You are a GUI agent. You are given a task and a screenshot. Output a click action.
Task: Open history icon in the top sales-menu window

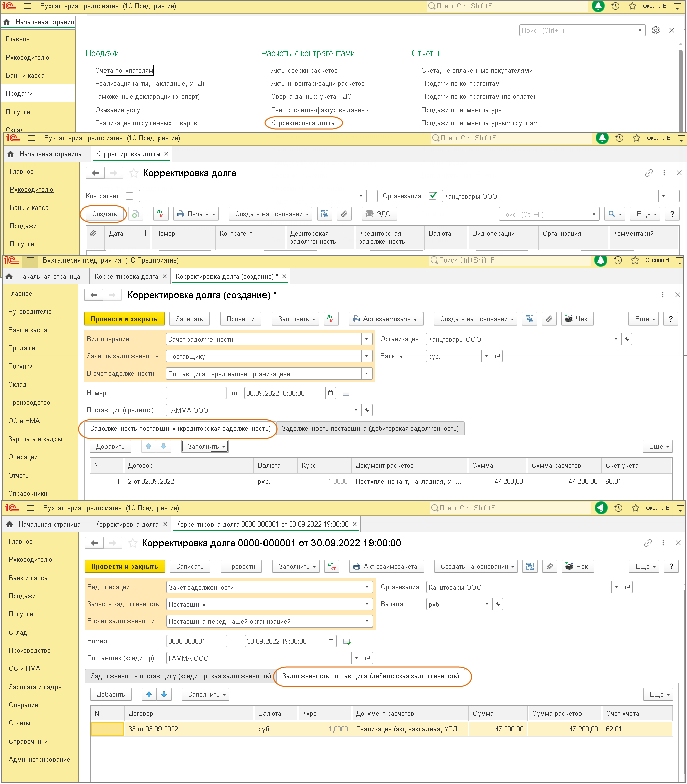pos(615,6)
